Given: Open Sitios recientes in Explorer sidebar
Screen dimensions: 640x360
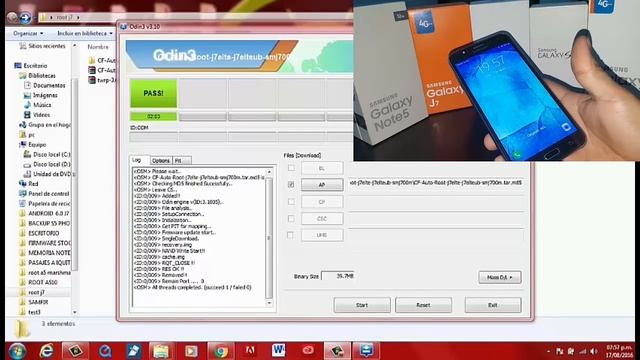Looking at the screenshot, I should 42,46.
